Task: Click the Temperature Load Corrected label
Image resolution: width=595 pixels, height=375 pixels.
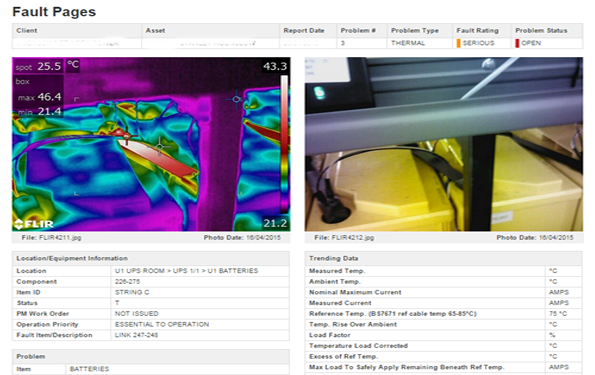Action: coord(358,346)
